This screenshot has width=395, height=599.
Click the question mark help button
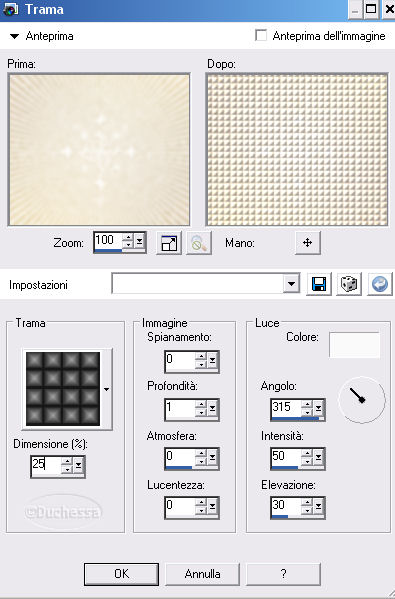click(283, 574)
